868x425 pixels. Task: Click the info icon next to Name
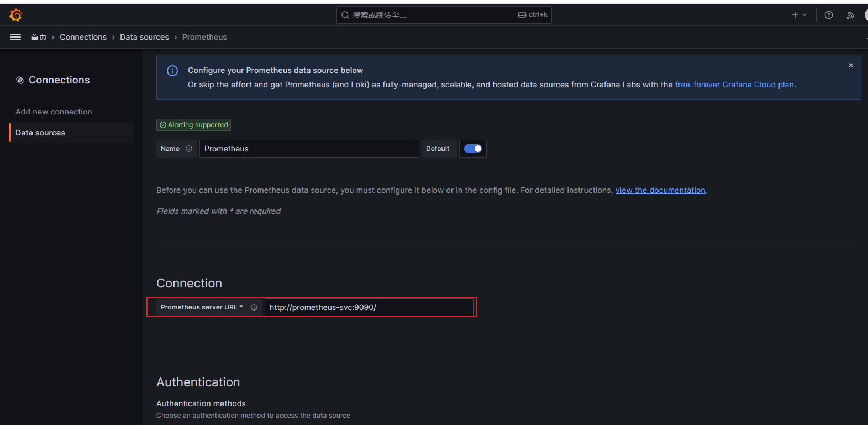tap(189, 149)
